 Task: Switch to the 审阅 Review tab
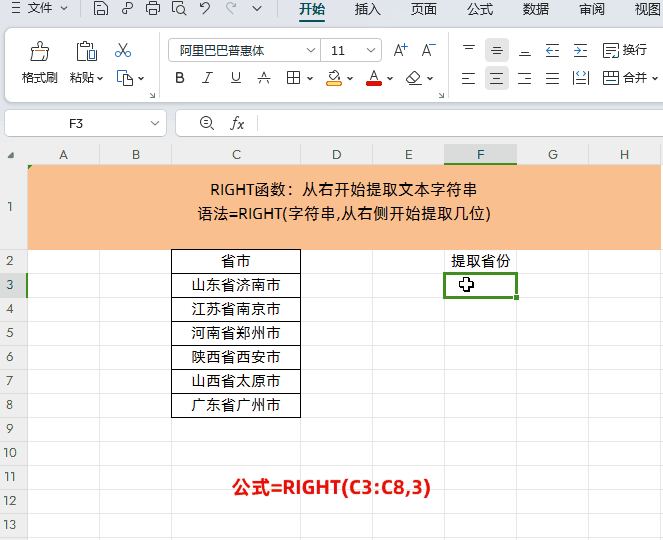click(x=592, y=9)
